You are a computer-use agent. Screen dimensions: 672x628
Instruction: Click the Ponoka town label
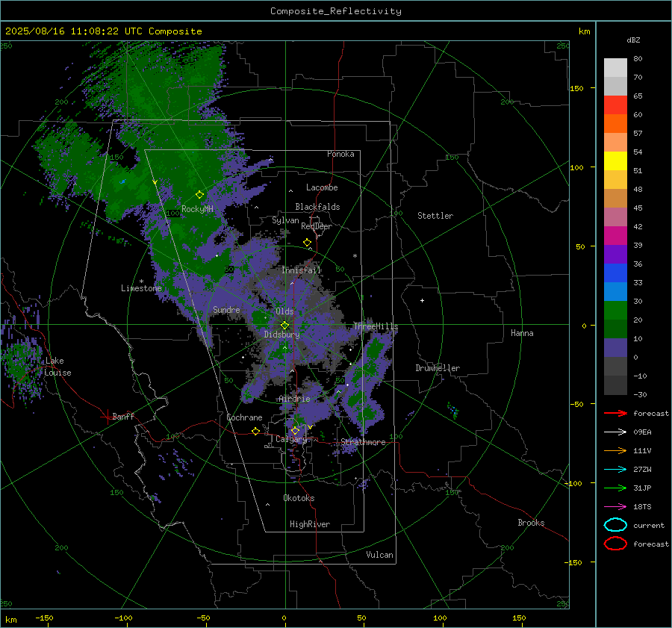340,154
